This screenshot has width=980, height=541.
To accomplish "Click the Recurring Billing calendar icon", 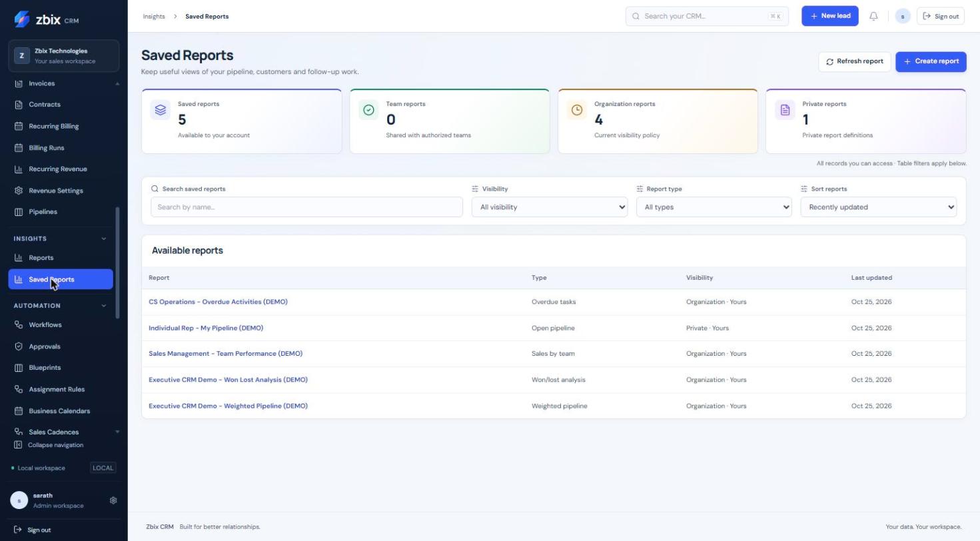I will point(19,126).
